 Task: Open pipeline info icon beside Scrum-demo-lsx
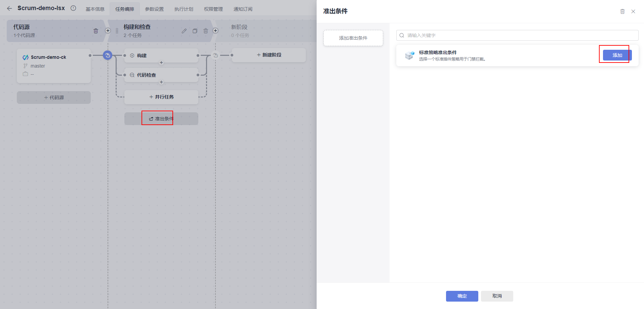point(73,8)
